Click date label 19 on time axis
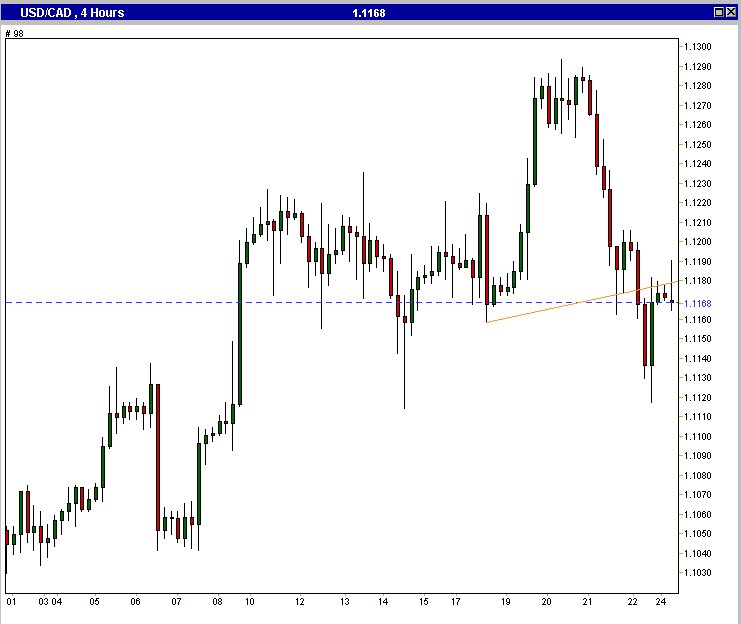The height and width of the screenshot is (624, 741). pyautogui.click(x=506, y=602)
